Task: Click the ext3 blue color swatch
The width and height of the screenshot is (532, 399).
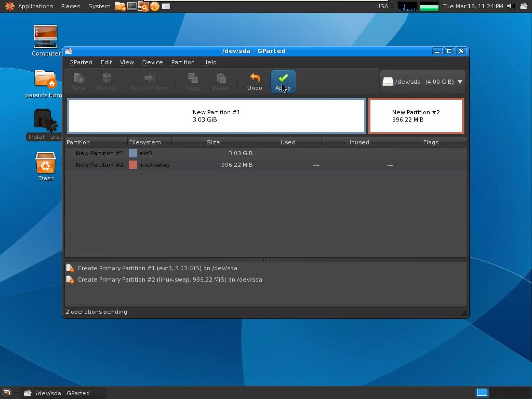Action: click(133, 153)
